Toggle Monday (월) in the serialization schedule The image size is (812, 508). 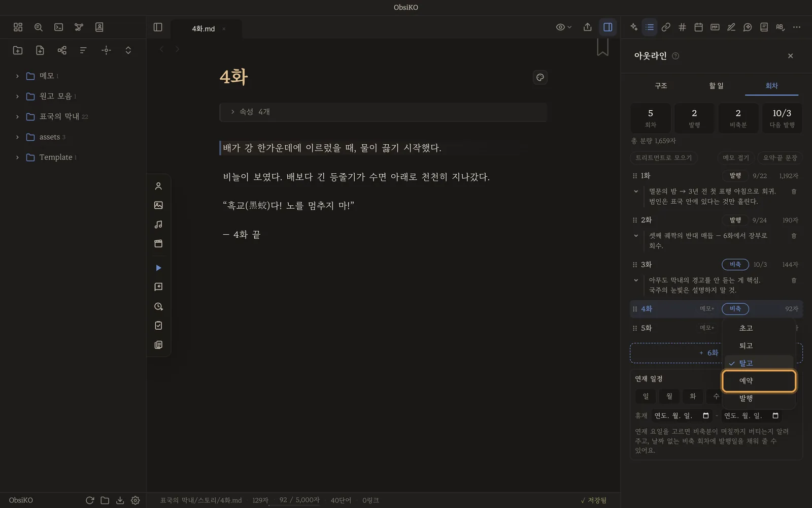click(669, 396)
